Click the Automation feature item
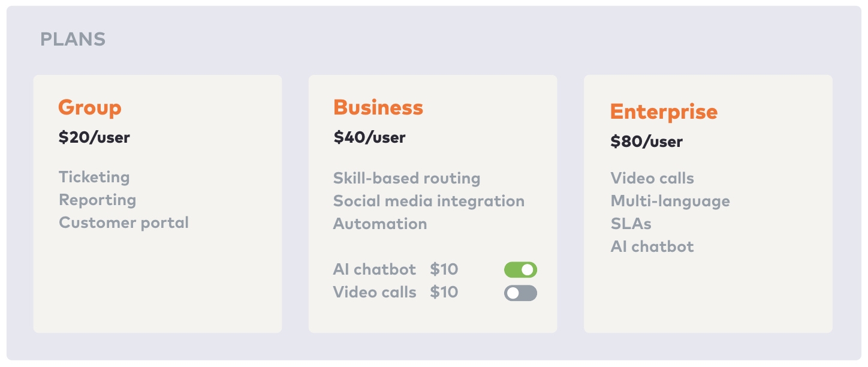 pos(380,224)
